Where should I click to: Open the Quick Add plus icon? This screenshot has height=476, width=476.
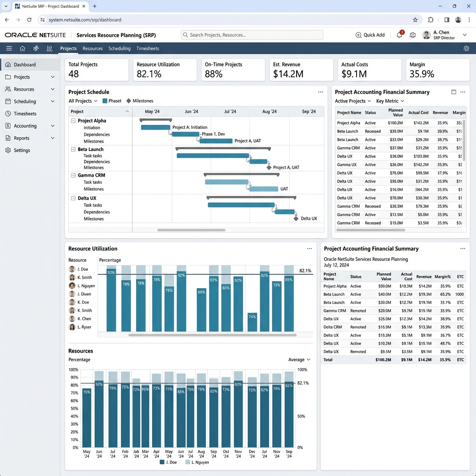pos(358,35)
